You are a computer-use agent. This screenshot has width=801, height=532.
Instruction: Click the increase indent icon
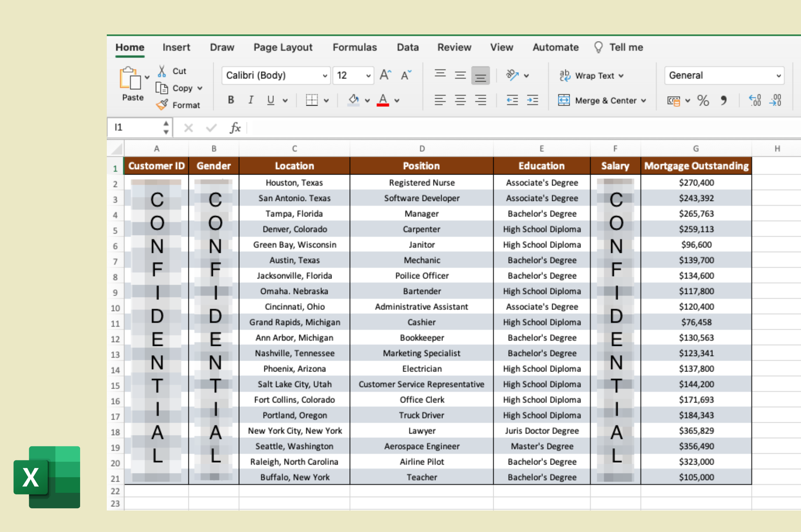(532, 100)
